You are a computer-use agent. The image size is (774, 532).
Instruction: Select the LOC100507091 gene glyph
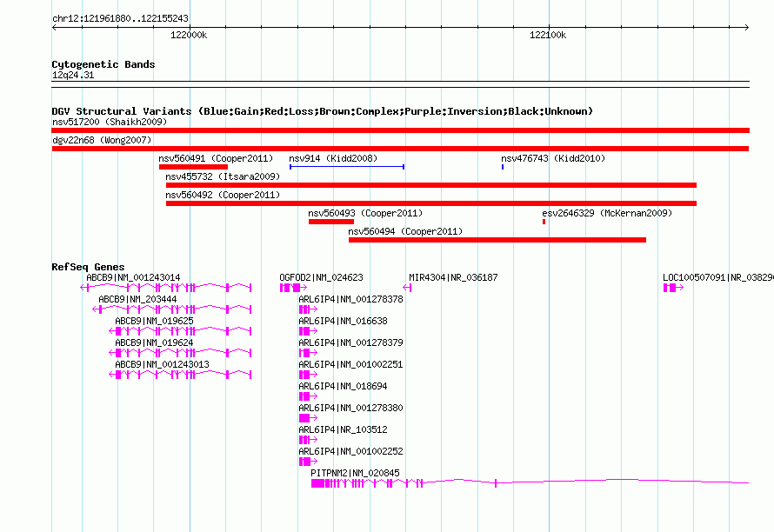point(673,288)
